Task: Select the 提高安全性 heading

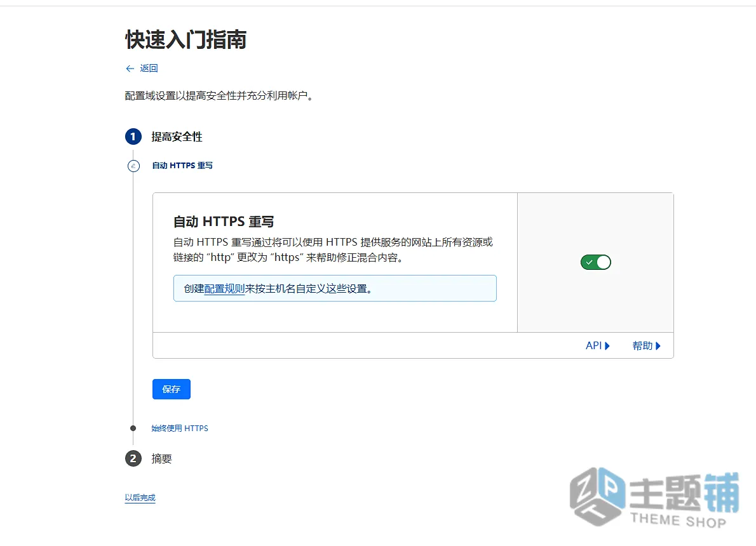Action: 177,137
